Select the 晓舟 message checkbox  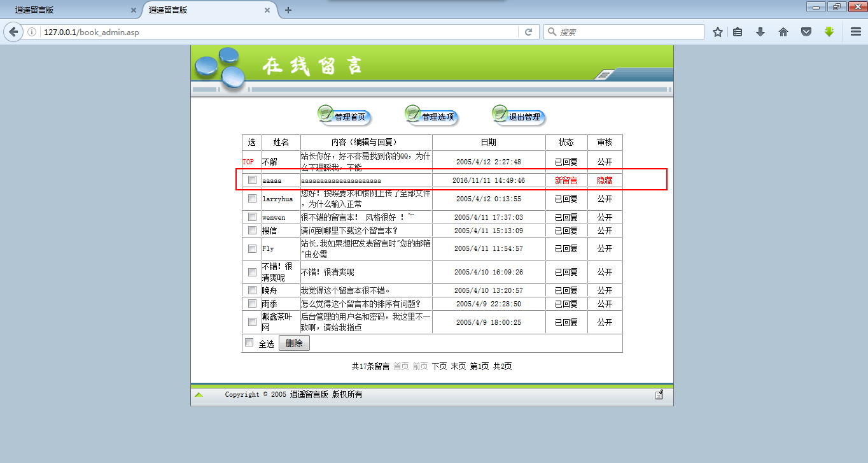click(252, 290)
